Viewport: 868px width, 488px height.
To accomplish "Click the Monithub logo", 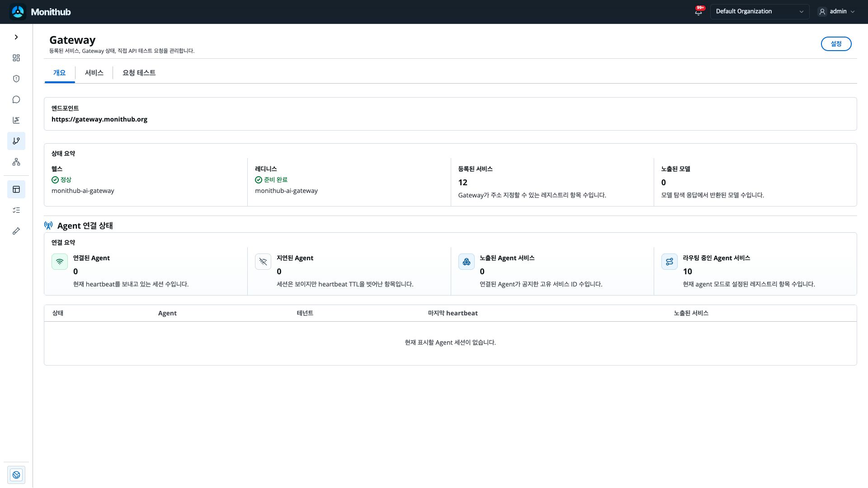I will 40,12.
